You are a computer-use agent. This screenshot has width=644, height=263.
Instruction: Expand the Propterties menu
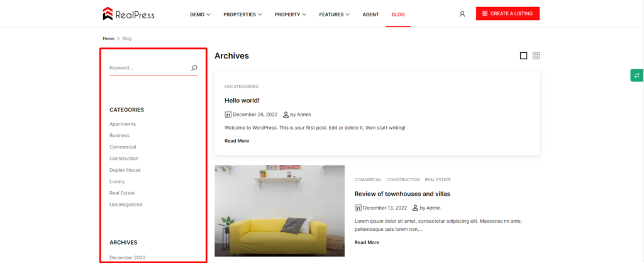[x=242, y=14]
